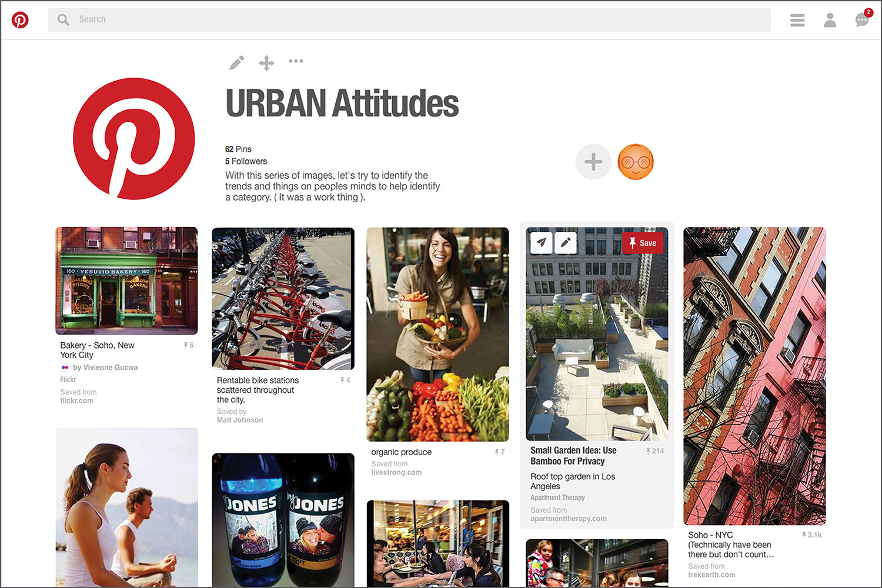Click the '62 Pins' count

(238, 149)
